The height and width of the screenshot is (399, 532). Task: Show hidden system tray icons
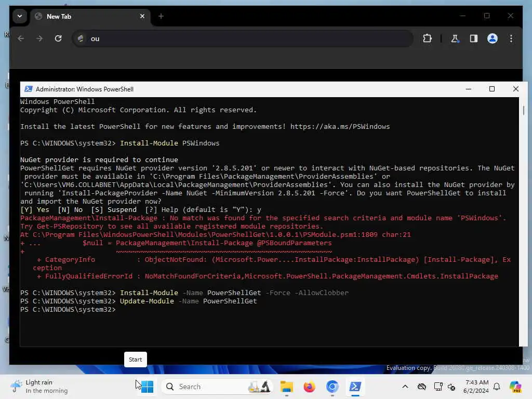pyautogui.click(x=405, y=387)
